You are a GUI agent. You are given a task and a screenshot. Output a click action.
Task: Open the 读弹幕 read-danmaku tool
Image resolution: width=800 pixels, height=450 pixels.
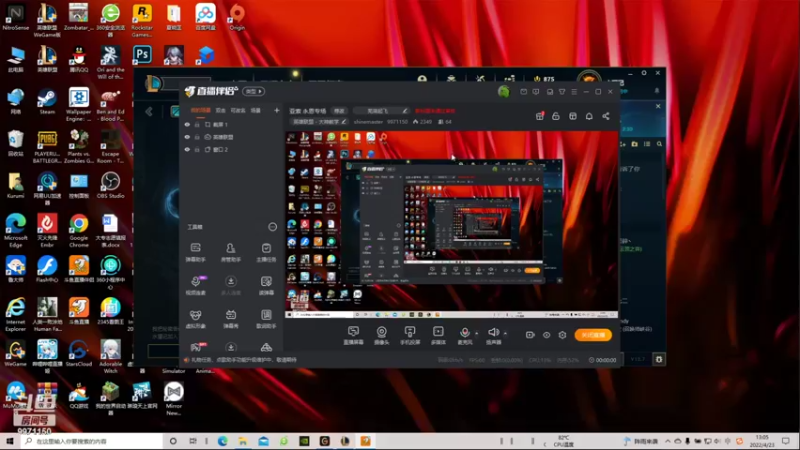(266, 286)
